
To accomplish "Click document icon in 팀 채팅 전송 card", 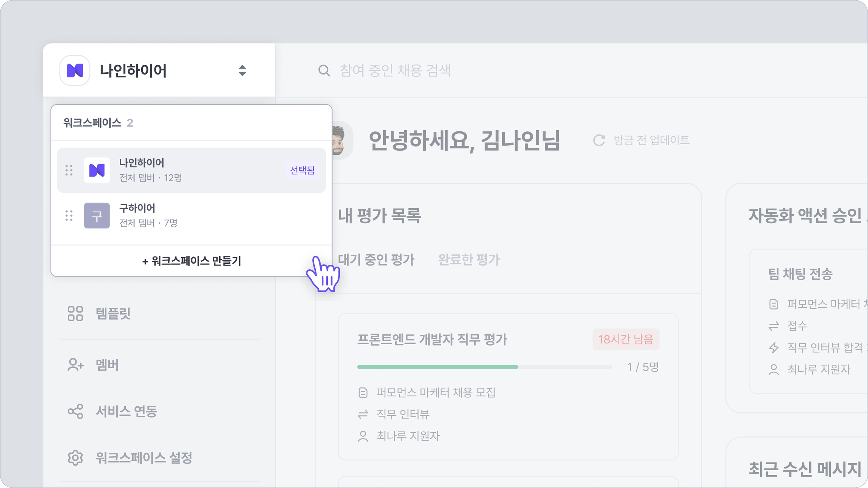I will tap(773, 304).
